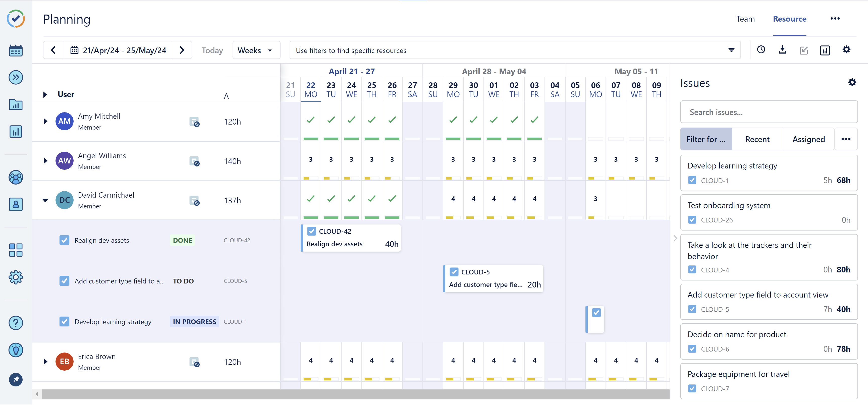This screenshot has width=868, height=405.
Task: Click the pin icon in sidebar
Action: point(16,380)
